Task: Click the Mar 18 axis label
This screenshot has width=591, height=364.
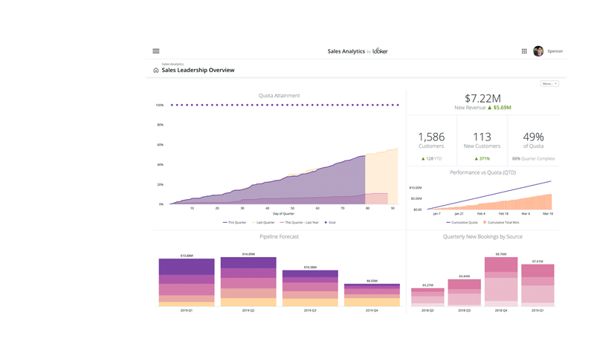Action: click(548, 214)
